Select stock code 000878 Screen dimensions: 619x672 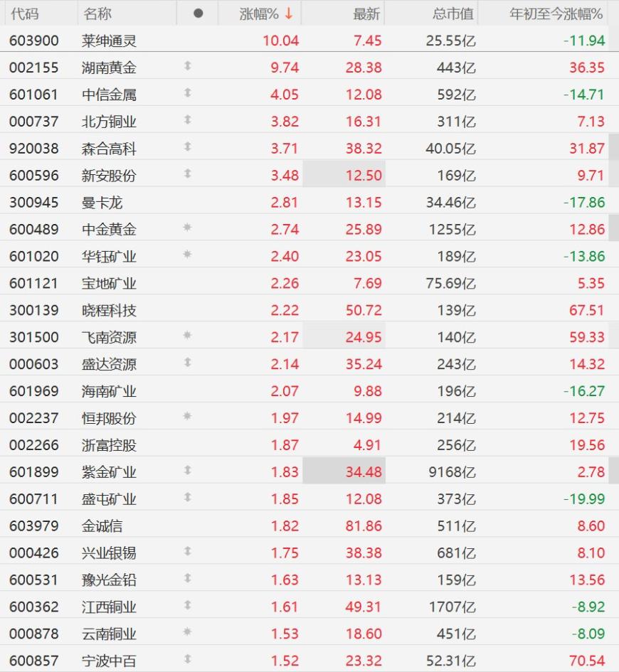pos(34,634)
